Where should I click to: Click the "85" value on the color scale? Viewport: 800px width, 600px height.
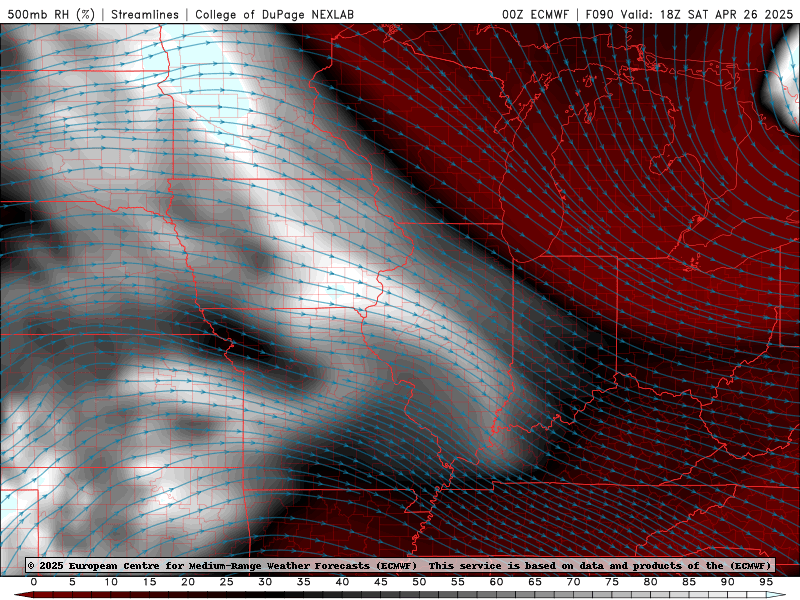(x=689, y=582)
